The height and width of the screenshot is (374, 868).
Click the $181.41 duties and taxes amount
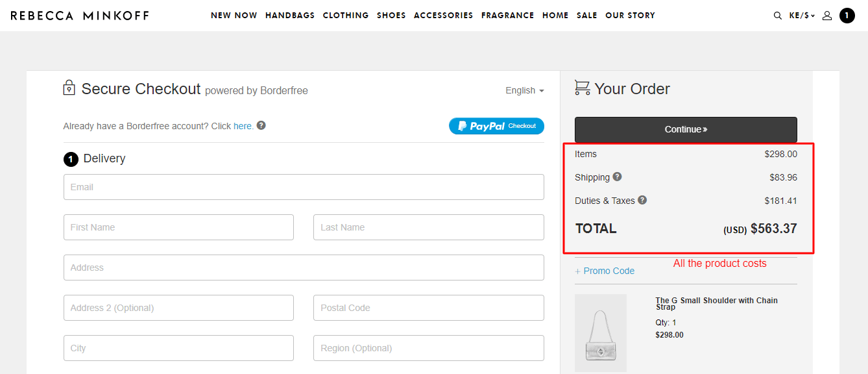781,201
